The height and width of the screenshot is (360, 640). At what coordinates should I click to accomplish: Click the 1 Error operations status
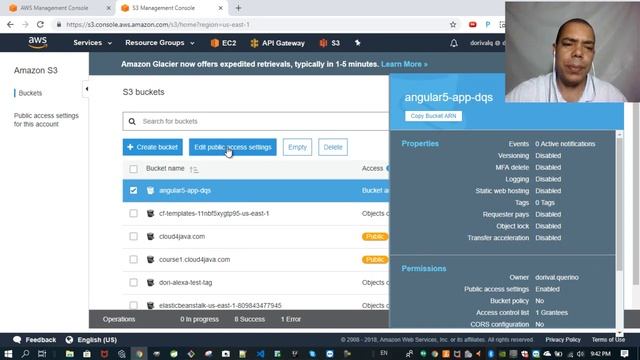[x=291, y=319]
